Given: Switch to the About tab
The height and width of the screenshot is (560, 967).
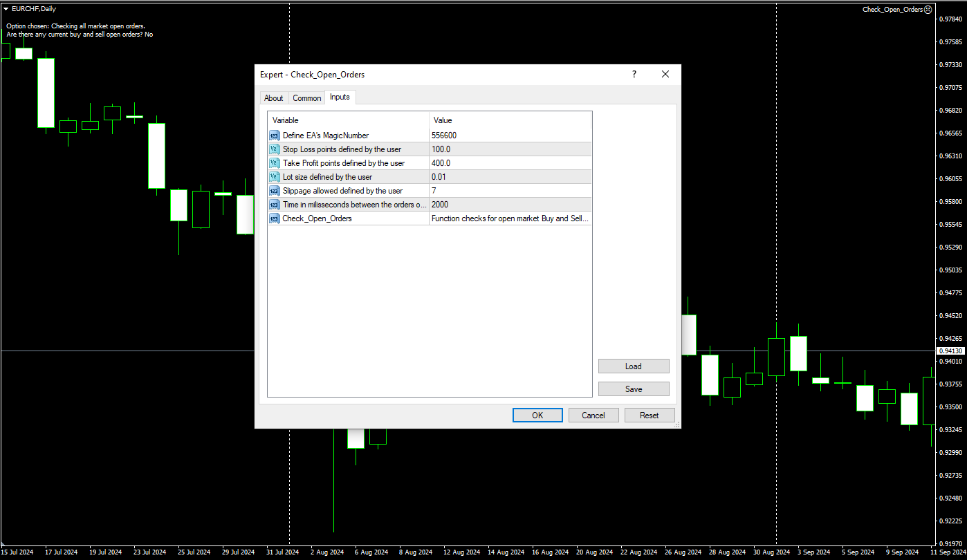Looking at the screenshot, I should coord(274,98).
